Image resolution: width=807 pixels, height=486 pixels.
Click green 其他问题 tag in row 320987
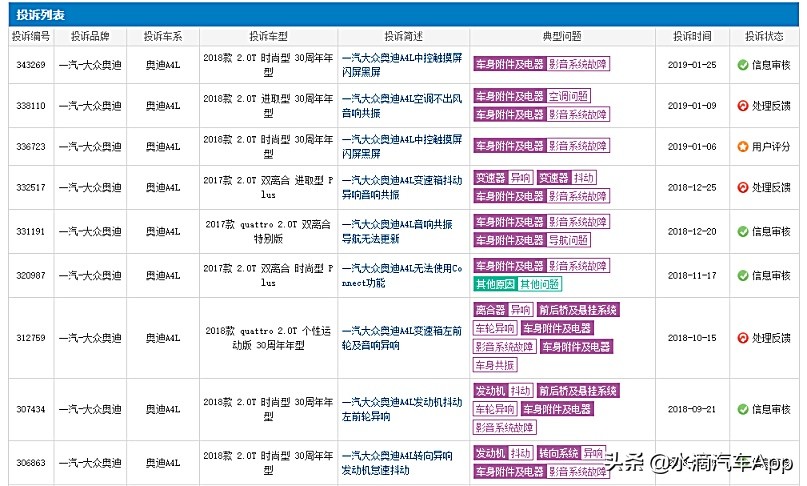point(539,284)
